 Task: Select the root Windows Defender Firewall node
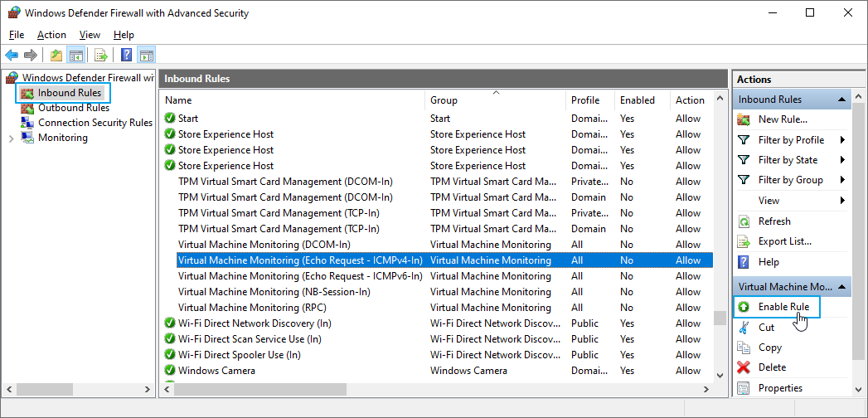tap(88, 77)
